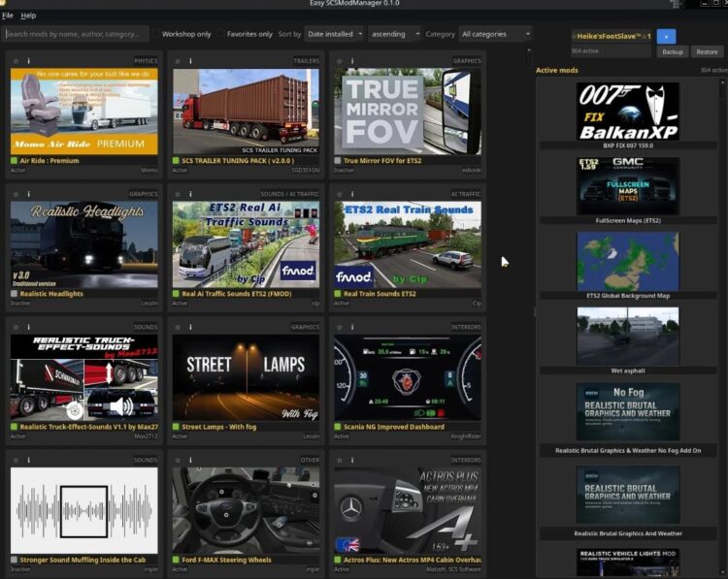Screen dimensions: 728x579
Task: Favorite the Air Ride : Premium mod star
Action: (x=16, y=61)
